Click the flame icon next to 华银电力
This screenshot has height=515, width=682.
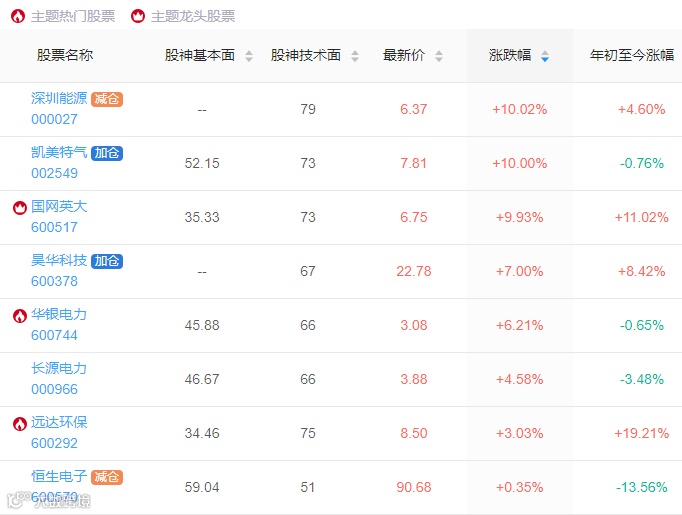coord(20,316)
